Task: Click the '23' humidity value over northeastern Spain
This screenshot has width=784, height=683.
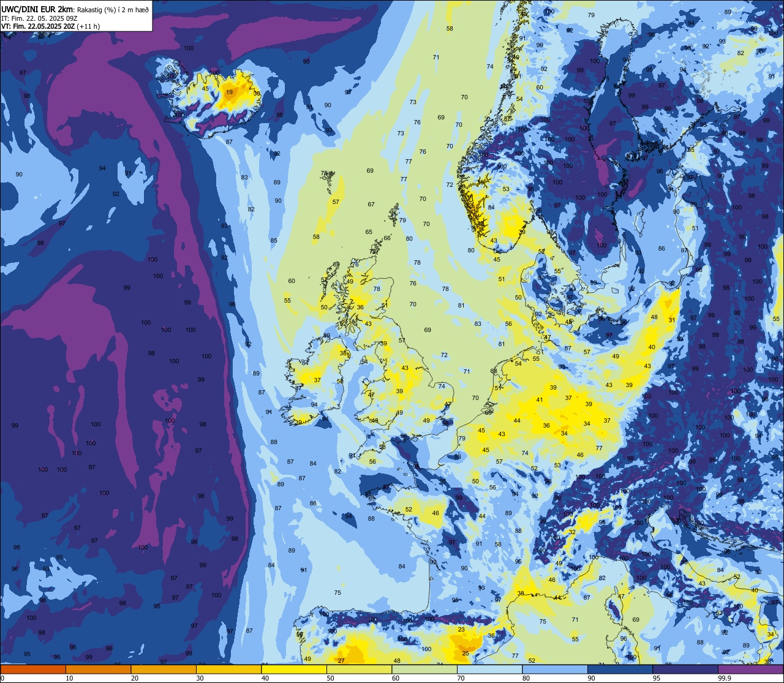Action: [461, 630]
